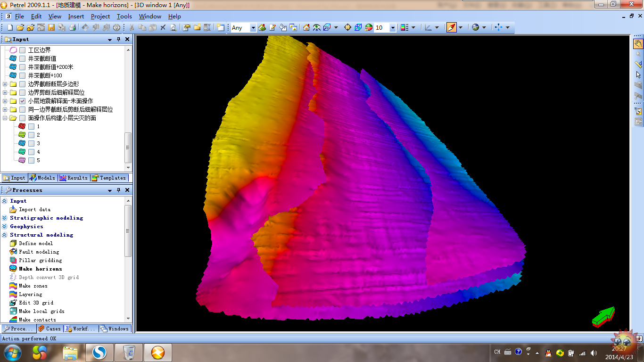
Task: Click the axis display icon
Action: [x=428, y=27]
